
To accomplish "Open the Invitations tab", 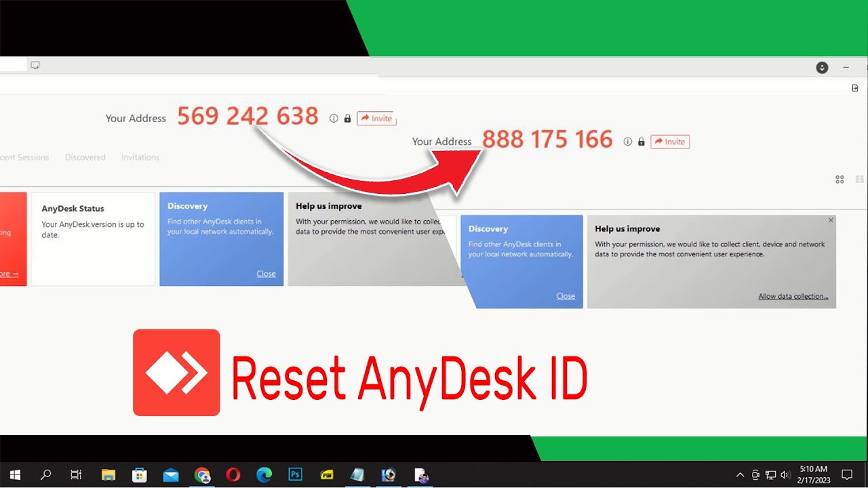I will tap(140, 157).
